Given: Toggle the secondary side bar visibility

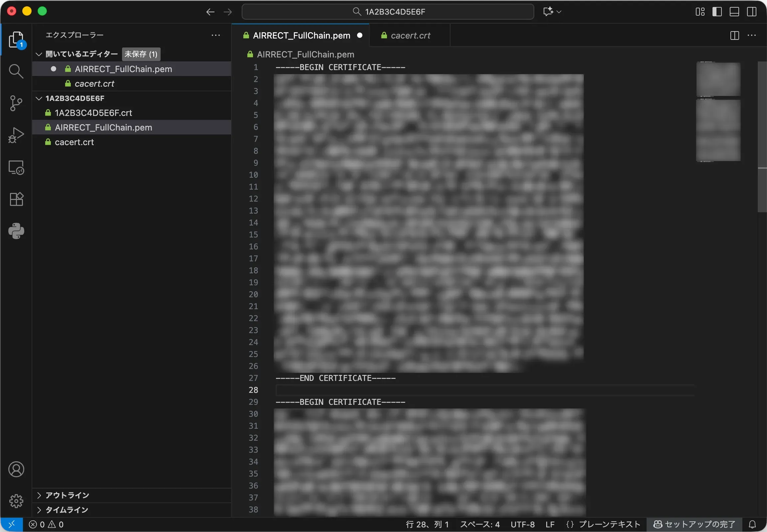Looking at the screenshot, I should tap(752, 12).
